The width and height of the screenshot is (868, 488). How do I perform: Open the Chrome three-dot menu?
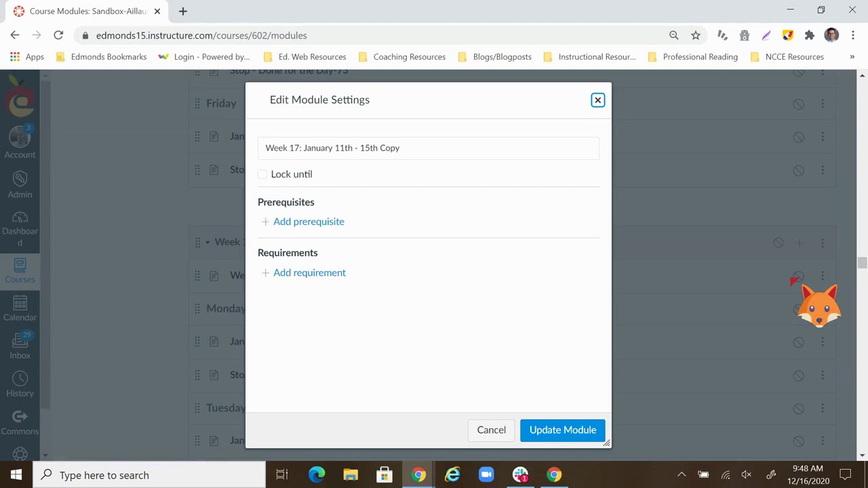click(x=852, y=35)
